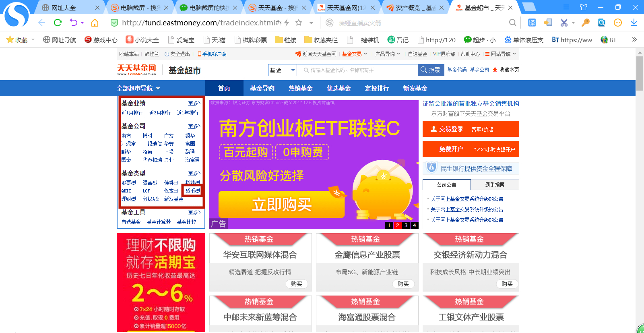This screenshot has width=644, height=333.
Task: Click the purple undo/restore tab icon
Action: [x=73, y=23]
